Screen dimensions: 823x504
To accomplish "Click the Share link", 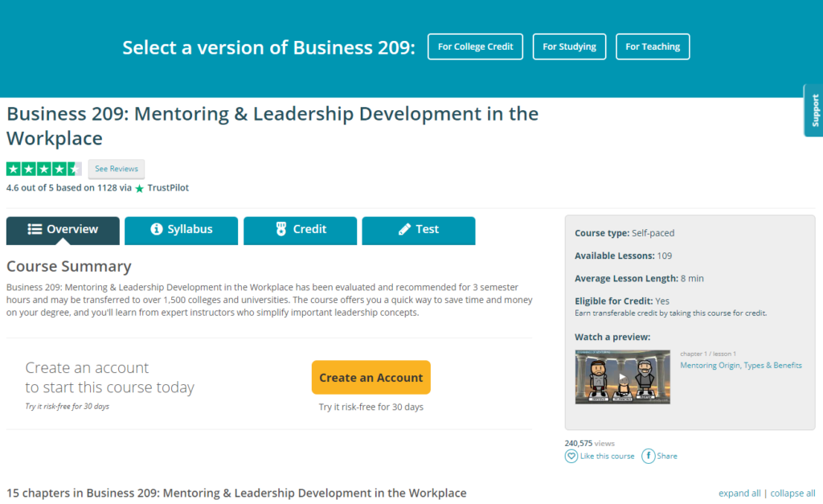I will [x=666, y=457].
